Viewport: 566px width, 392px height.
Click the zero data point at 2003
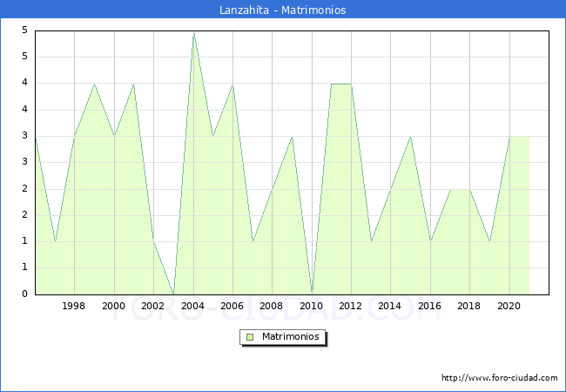pyautogui.click(x=173, y=294)
